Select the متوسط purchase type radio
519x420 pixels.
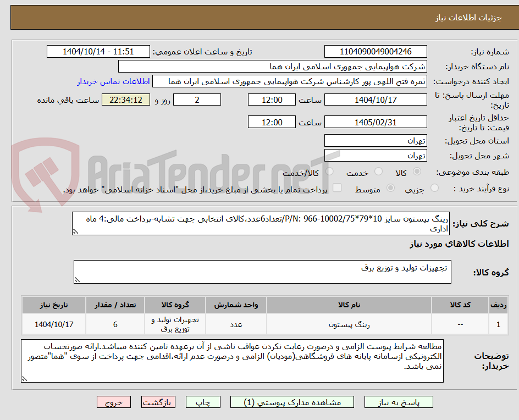pos(390,187)
